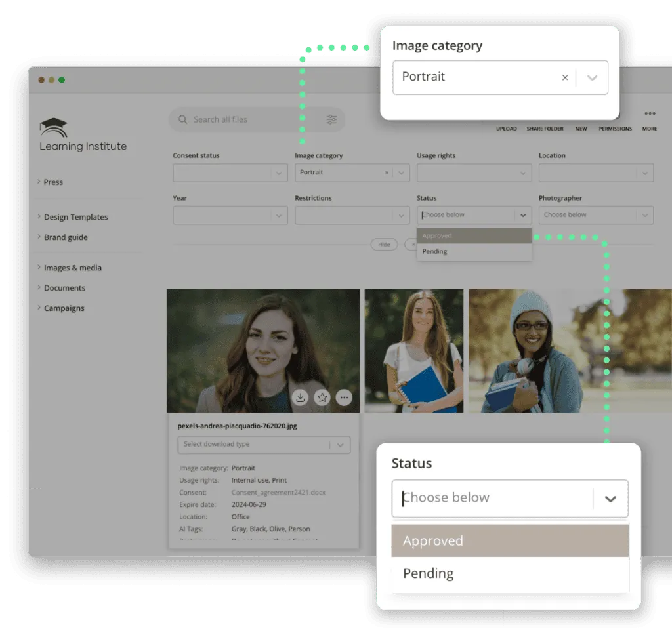Click the expire date 2024-06-29
The height and width of the screenshot is (631, 672).
(x=249, y=504)
